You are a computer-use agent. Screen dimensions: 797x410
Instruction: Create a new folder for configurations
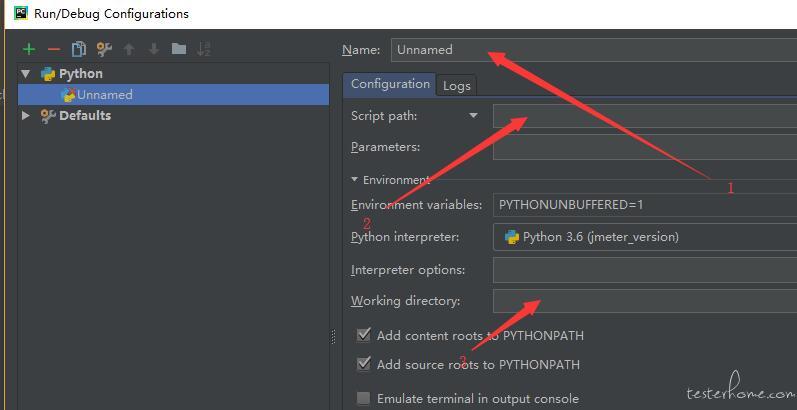[x=179, y=49]
